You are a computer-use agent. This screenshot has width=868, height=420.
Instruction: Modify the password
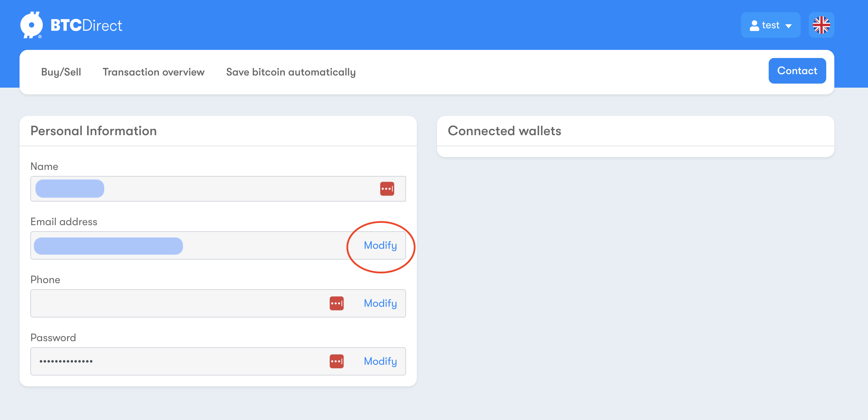pos(380,361)
